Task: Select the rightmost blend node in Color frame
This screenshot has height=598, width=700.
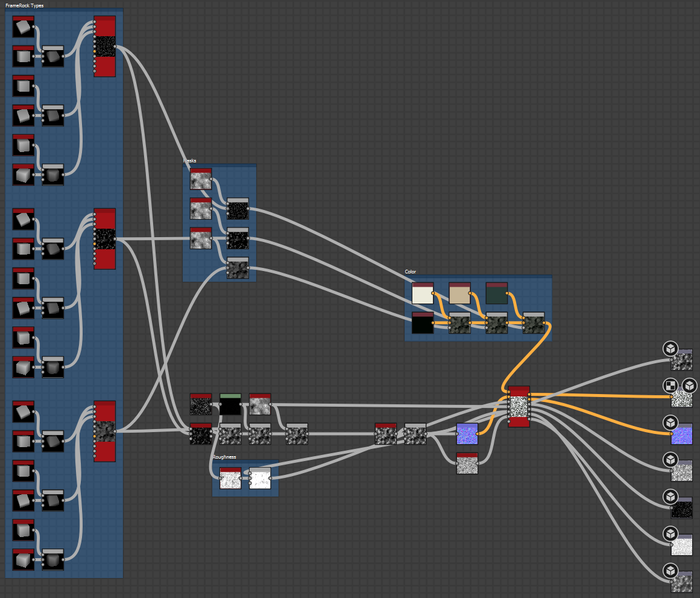Action: (x=533, y=323)
